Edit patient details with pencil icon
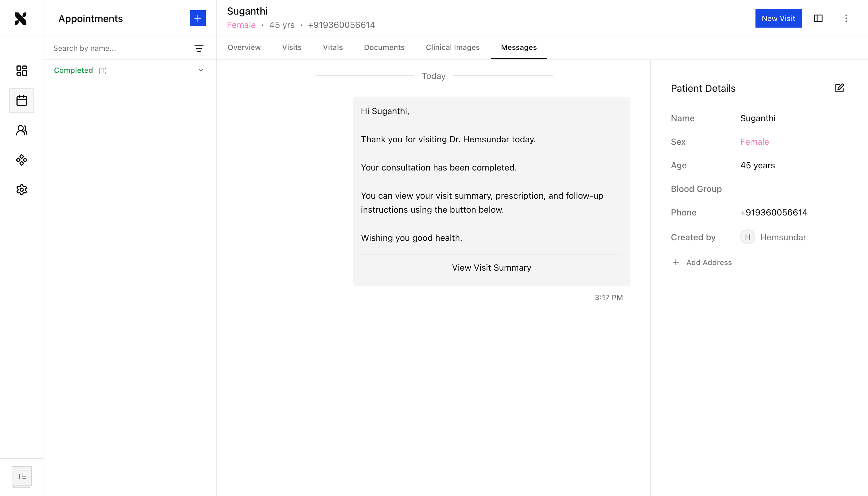Viewport: 868px width, 496px height. pyautogui.click(x=840, y=88)
